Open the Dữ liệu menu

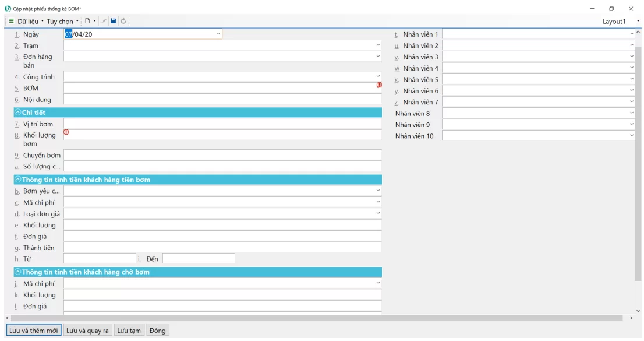30,22
